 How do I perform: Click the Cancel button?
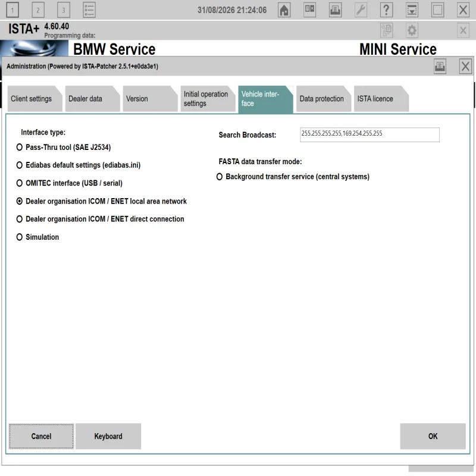click(41, 436)
